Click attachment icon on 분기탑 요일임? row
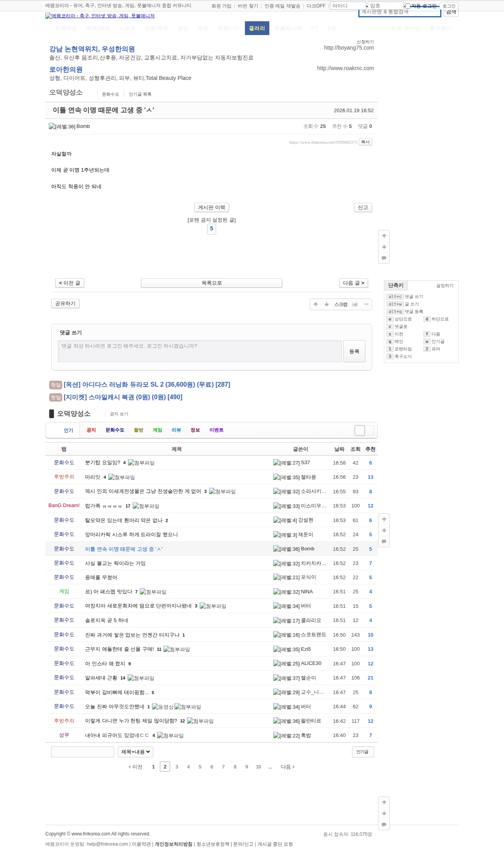This screenshot has height=850, width=504. [141, 463]
